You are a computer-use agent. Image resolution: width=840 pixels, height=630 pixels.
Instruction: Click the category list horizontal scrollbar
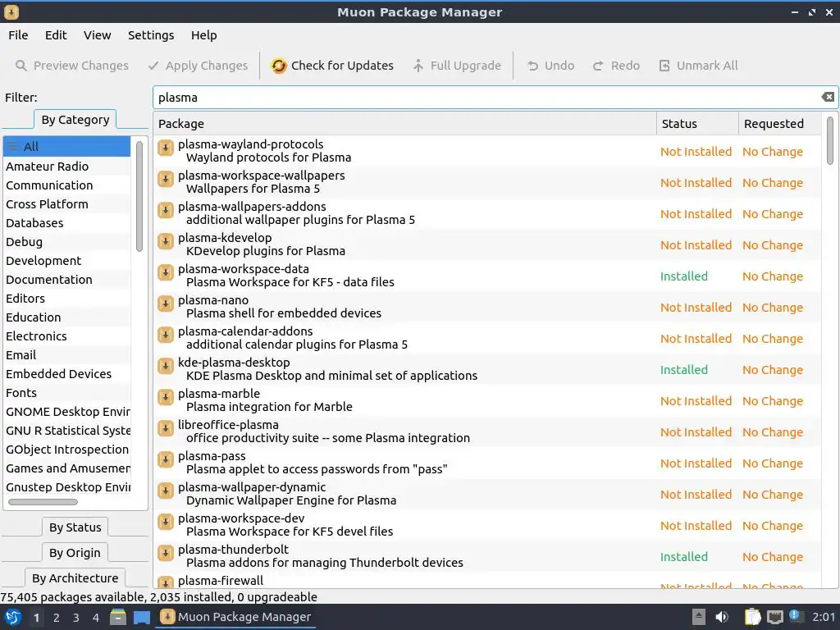coord(43,502)
